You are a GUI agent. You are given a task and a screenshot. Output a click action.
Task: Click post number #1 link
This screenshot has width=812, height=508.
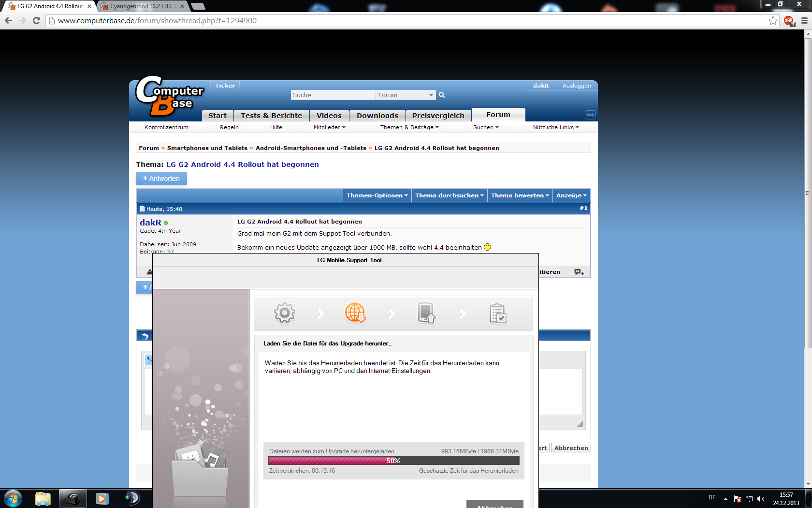click(583, 209)
